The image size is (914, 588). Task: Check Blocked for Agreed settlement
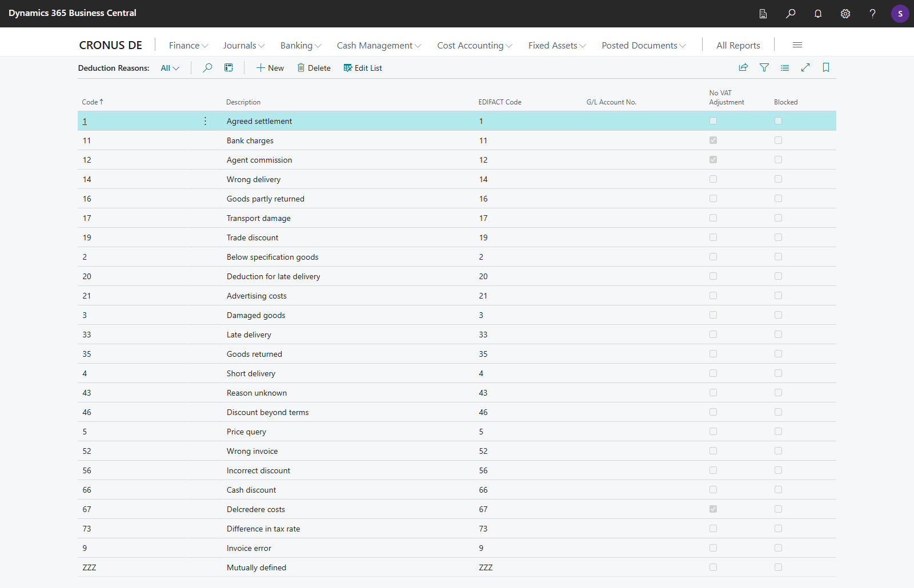[778, 121]
